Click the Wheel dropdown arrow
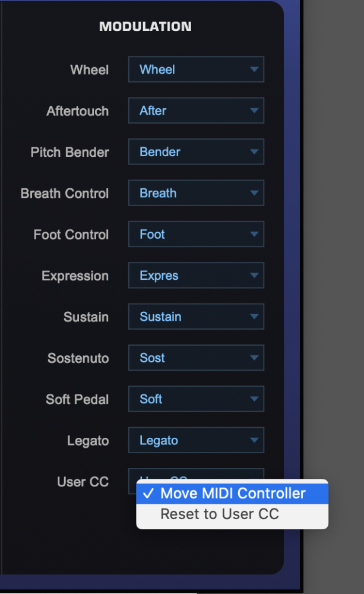 [254, 69]
